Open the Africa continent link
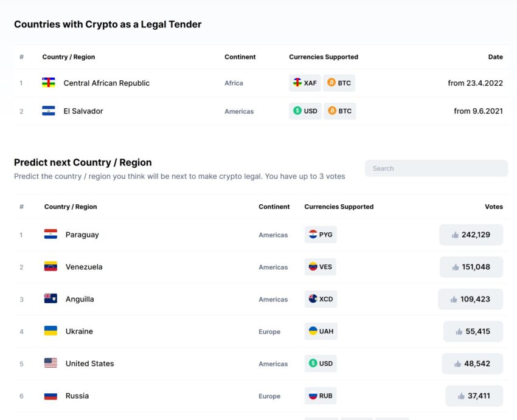The width and height of the screenshot is (517, 420). click(234, 83)
